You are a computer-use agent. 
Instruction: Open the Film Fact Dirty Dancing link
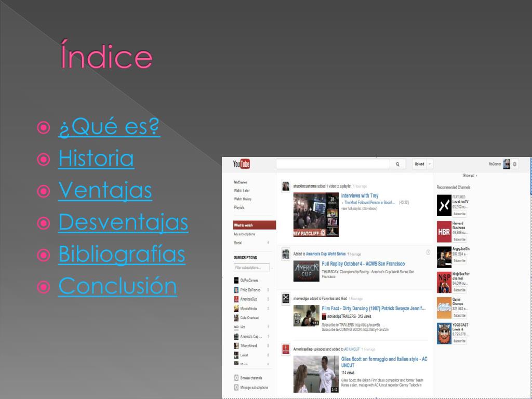click(374, 309)
